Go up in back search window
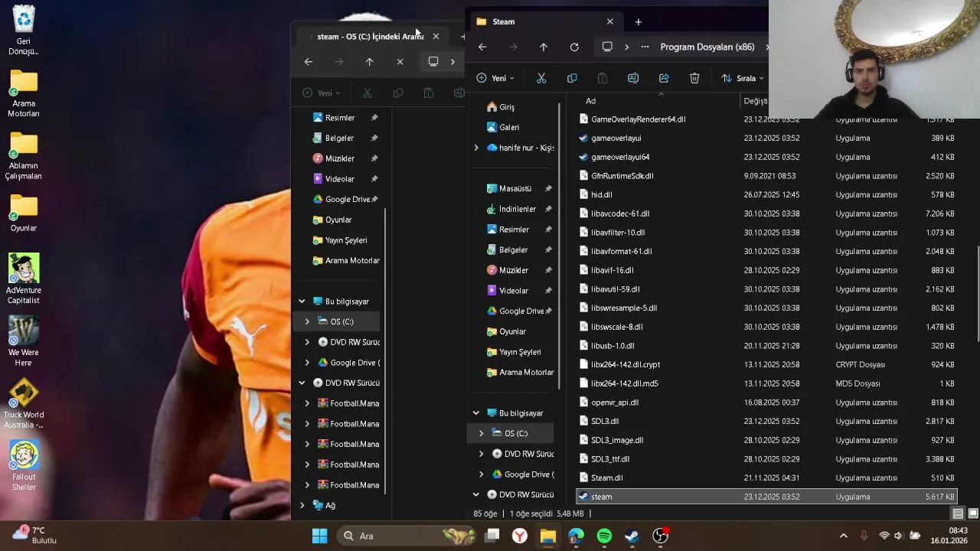Screen dimensions: 980x551 coord(369,61)
